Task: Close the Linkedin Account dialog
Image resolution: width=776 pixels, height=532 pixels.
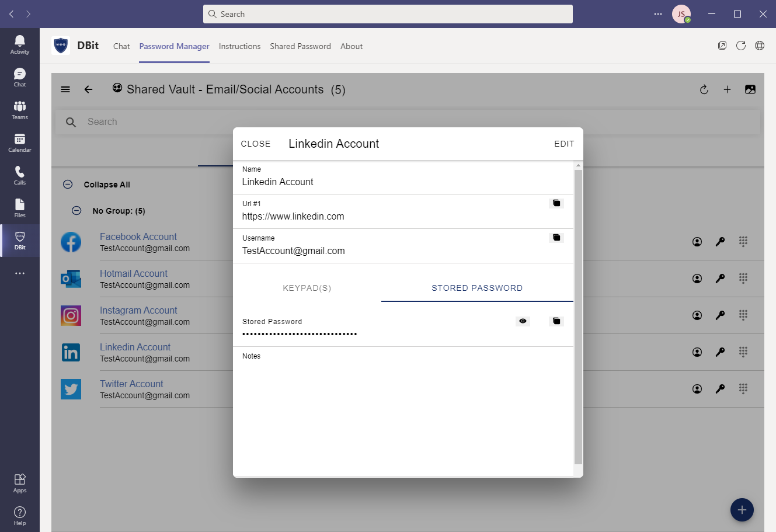Action: [256, 144]
